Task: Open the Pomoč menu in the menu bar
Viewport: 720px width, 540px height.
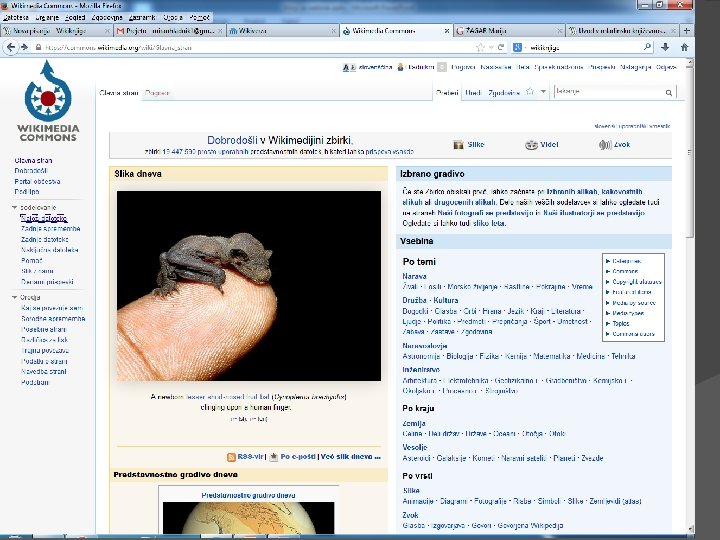Action: [x=199, y=17]
